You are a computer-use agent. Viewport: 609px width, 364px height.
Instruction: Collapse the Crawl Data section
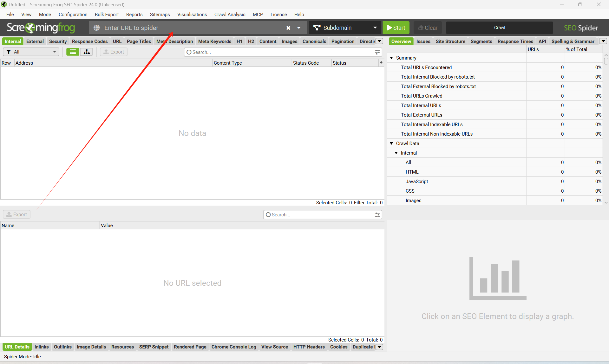tap(391, 144)
